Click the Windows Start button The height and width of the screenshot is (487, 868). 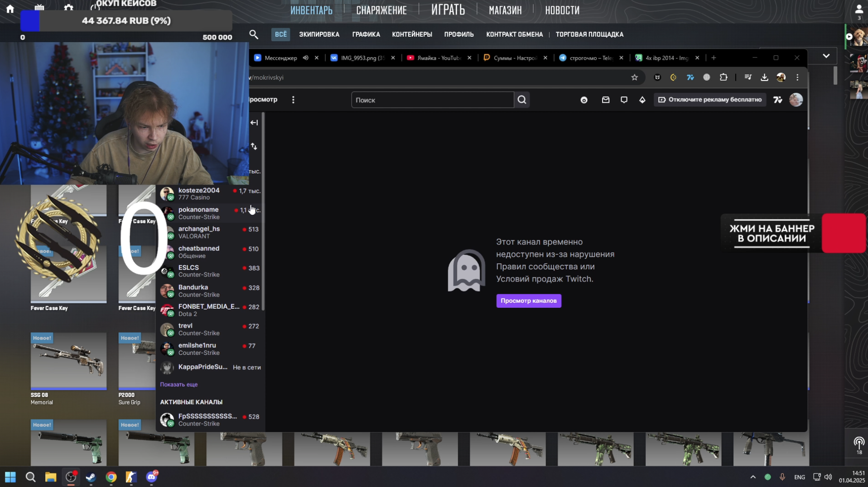(x=10, y=477)
